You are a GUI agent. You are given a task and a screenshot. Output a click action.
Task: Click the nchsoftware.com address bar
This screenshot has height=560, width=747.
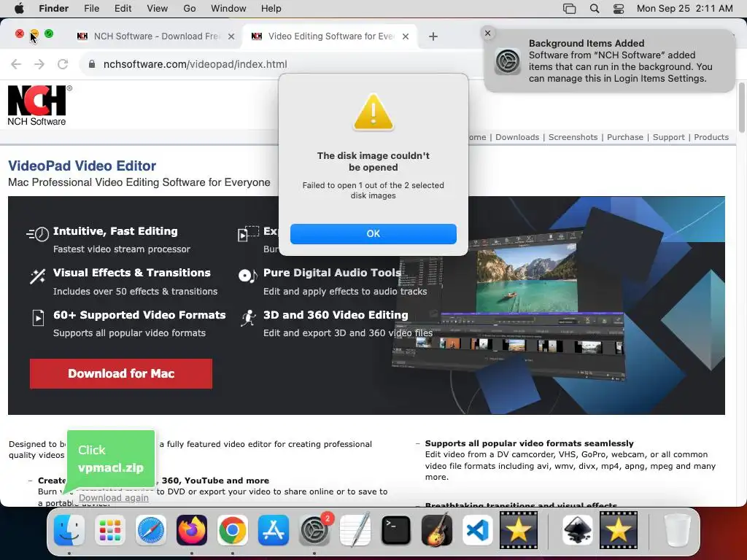[x=196, y=64]
